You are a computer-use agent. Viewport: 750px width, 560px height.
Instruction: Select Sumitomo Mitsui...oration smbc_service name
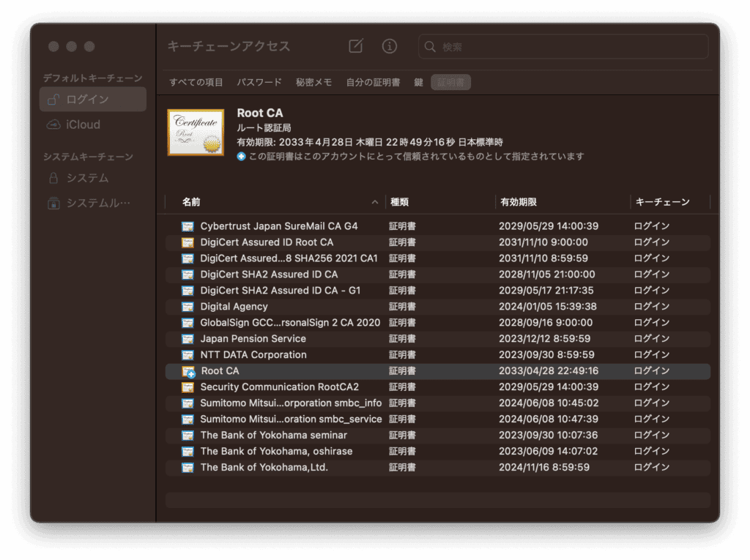[x=291, y=419]
